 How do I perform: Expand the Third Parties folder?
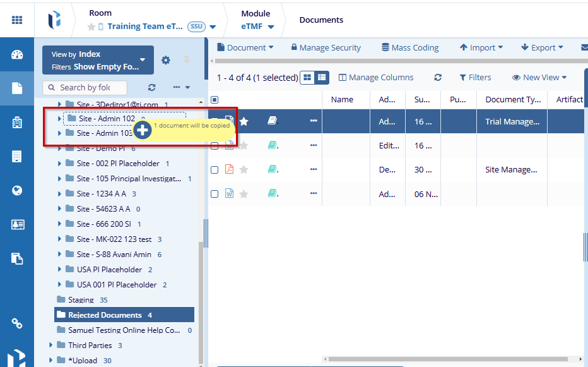(51, 346)
